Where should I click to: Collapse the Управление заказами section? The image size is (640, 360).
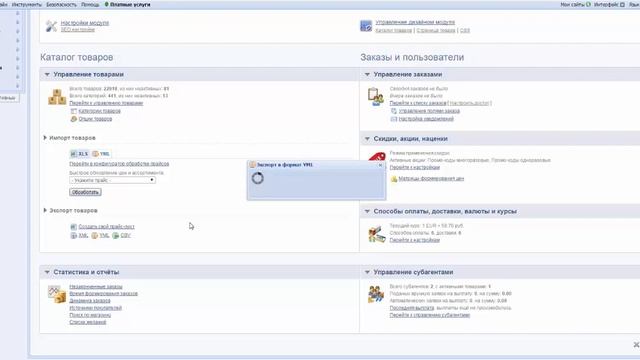367,74
